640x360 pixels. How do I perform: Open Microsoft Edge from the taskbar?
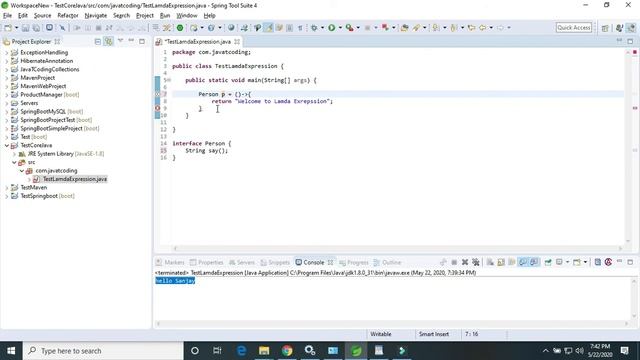[241, 351]
